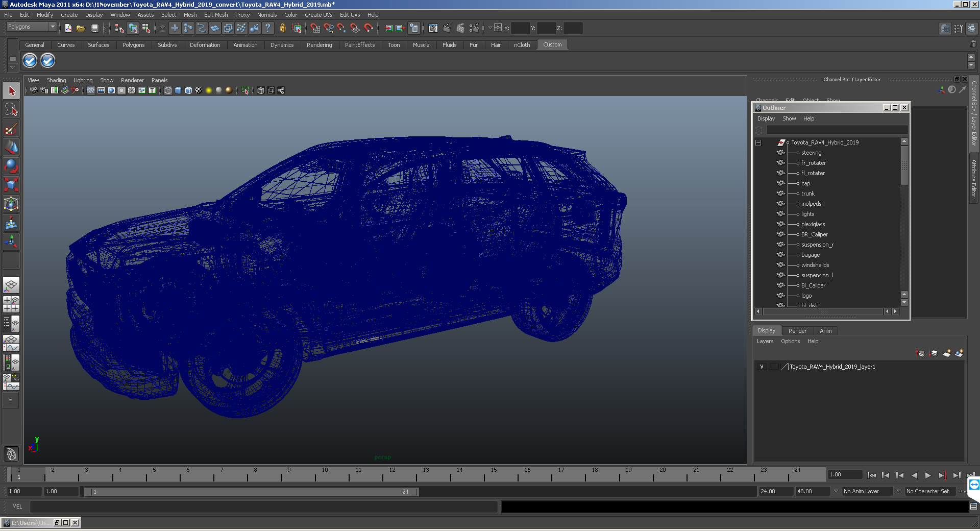The width and height of the screenshot is (980, 531).
Task: Open scene with the folder icon
Action: coord(81,28)
